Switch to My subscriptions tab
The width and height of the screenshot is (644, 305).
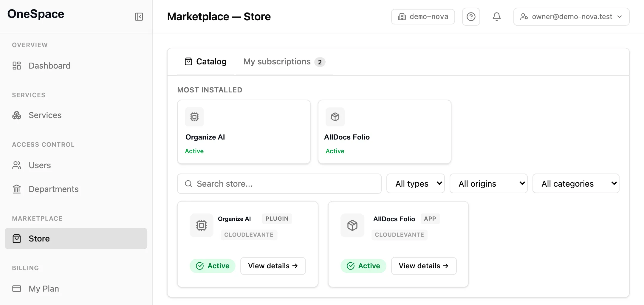(x=284, y=62)
